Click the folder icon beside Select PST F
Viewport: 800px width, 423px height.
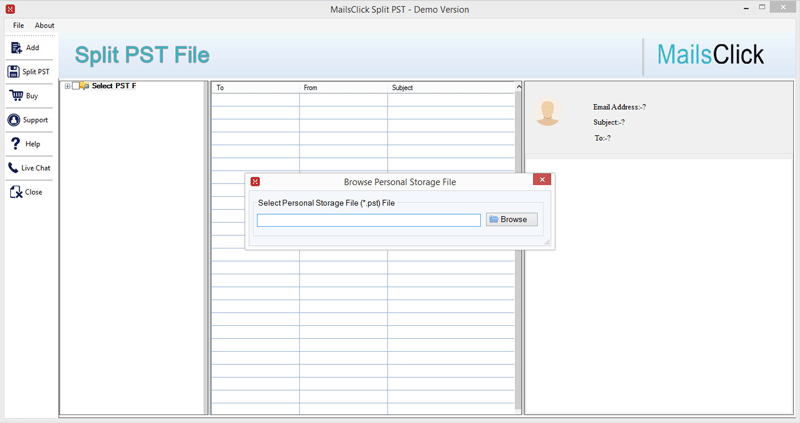click(85, 86)
